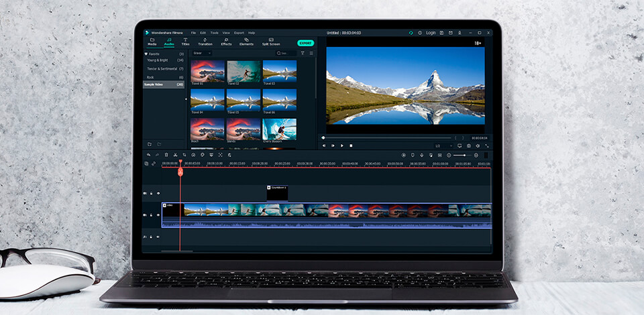This screenshot has height=315, width=644.
Task: Click the timeline zoom out minus icon
Action: pos(449,155)
